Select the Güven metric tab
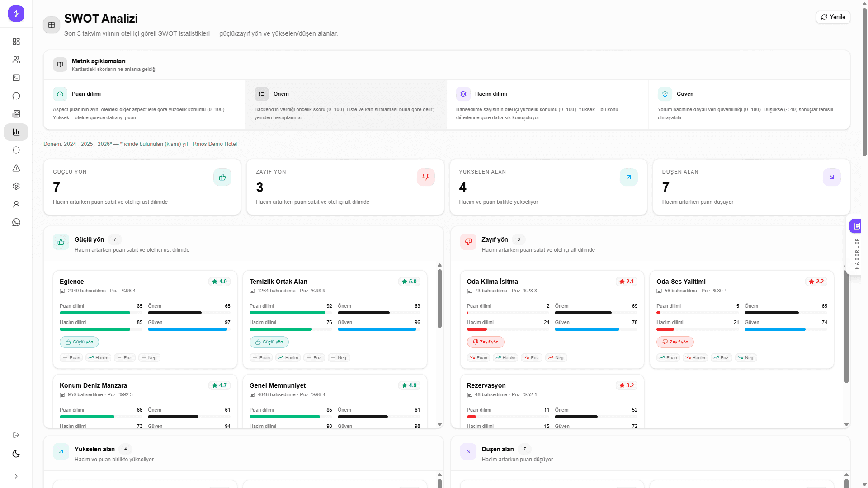Image resolution: width=868 pixels, height=488 pixels. (x=749, y=105)
